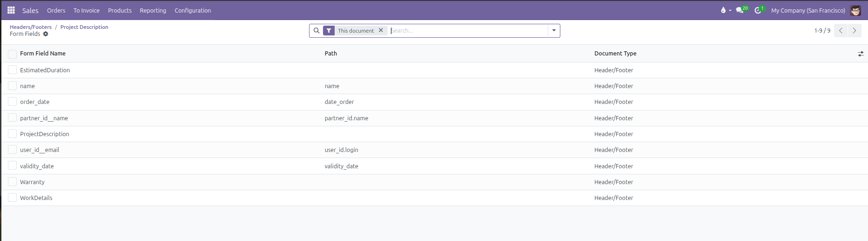Click the search magnifier icon
Image resolution: width=868 pixels, height=241 pixels.
click(x=316, y=31)
